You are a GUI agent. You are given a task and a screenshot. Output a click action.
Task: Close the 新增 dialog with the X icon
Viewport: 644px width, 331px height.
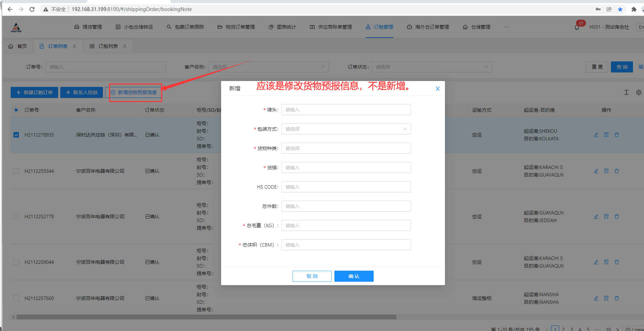coord(438,89)
